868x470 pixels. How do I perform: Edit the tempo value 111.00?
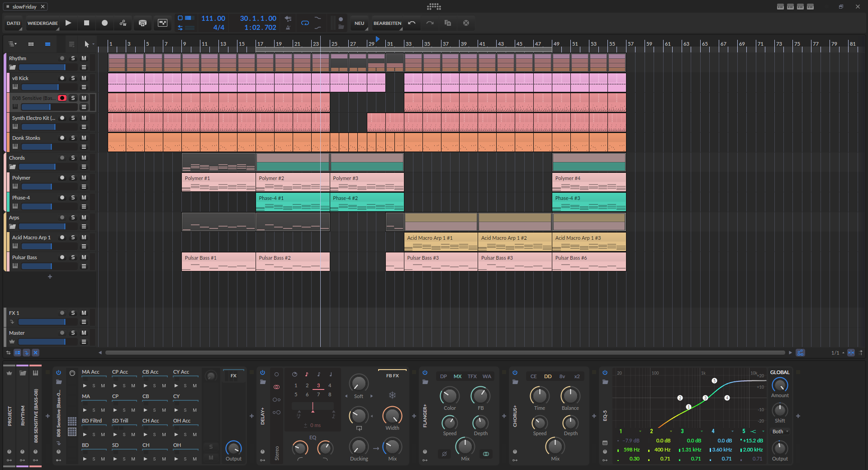point(213,19)
